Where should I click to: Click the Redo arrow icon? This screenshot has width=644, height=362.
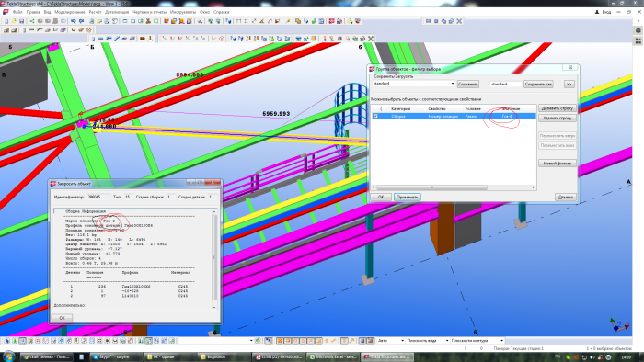(81, 21)
